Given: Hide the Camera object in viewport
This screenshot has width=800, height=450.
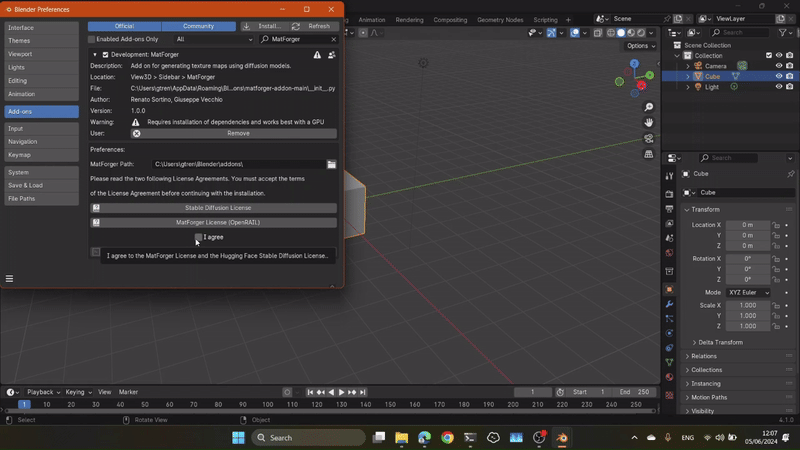Looking at the screenshot, I should pyautogui.click(x=779, y=66).
